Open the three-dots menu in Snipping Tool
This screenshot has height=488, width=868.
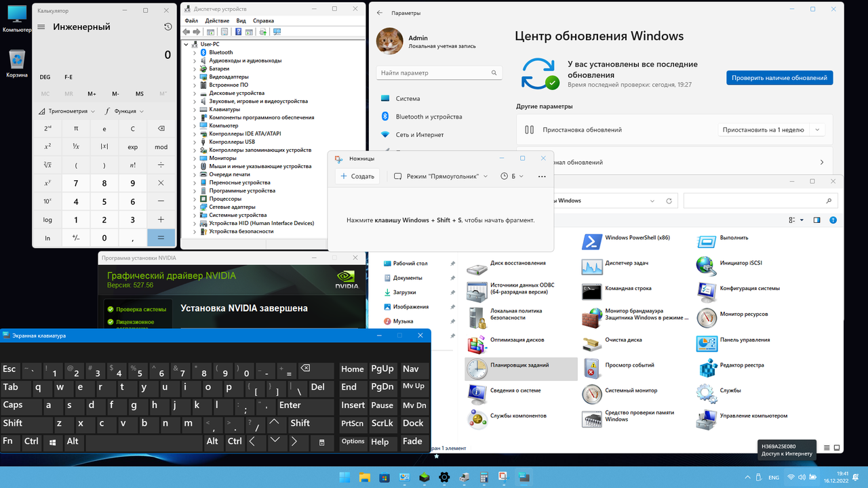coord(542,176)
